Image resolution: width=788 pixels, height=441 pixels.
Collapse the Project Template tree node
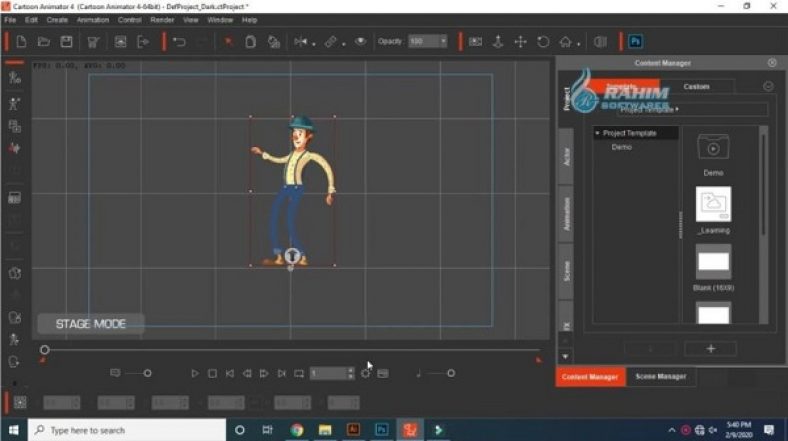[x=597, y=133]
